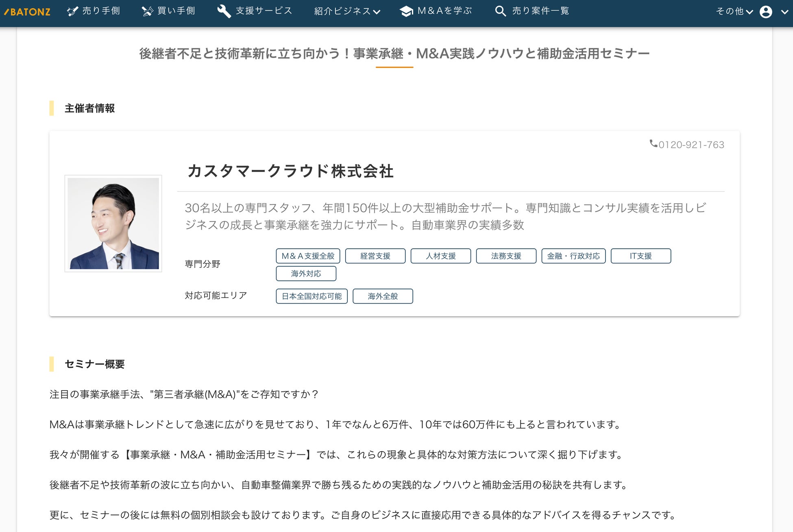This screenshot has height=532, width=793.
Task: Click the seller-side icon beside 売り手側
Action: pos(72,11)
